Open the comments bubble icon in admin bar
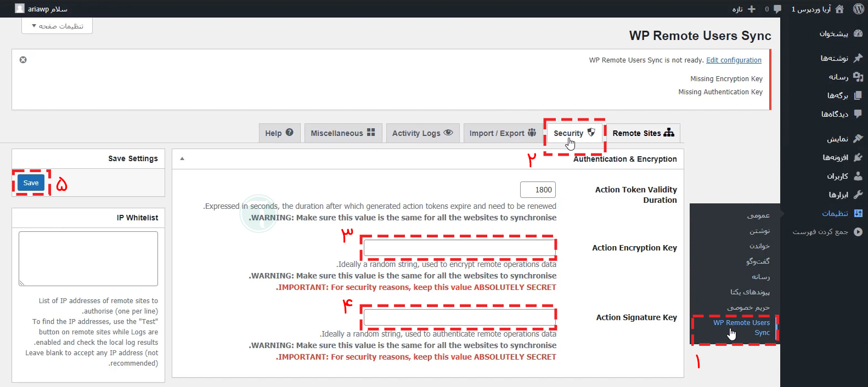The image size is (868, 387). (777, 9)
